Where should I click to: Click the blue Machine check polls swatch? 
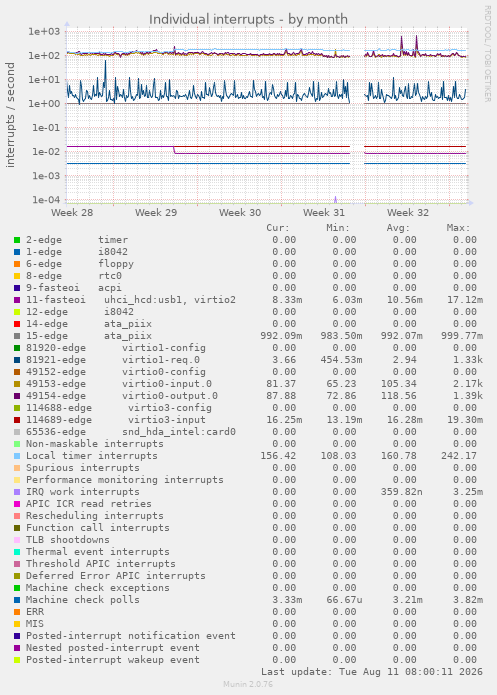coord(17,600)
